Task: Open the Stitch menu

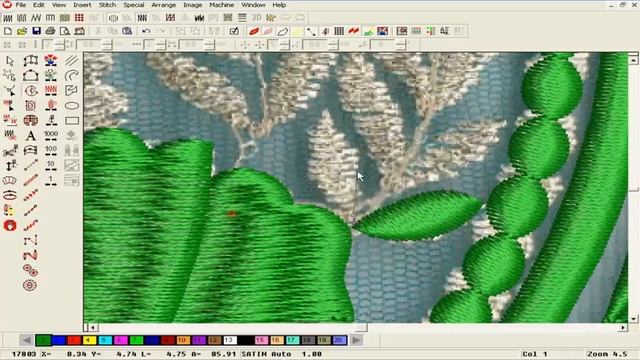Action: click(107, 5)
